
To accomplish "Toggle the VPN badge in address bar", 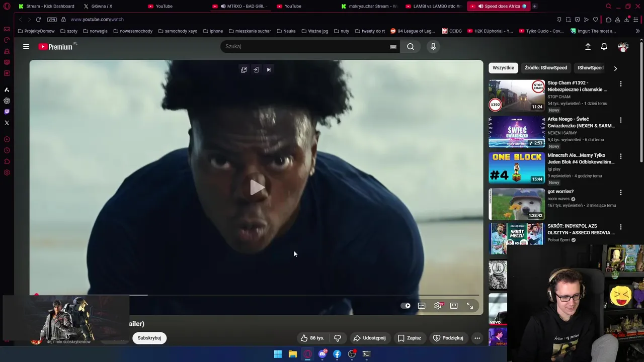I will [52, 20].
